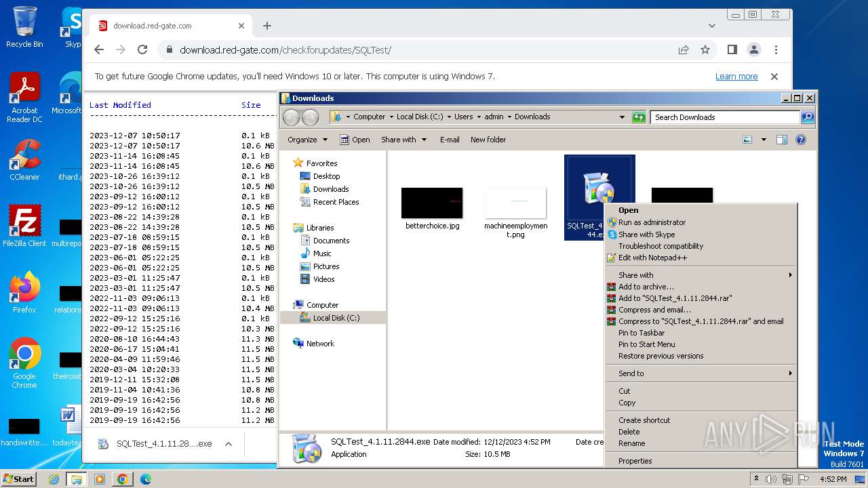Expand download options chevron for SQLTest

tap(229, 444)
